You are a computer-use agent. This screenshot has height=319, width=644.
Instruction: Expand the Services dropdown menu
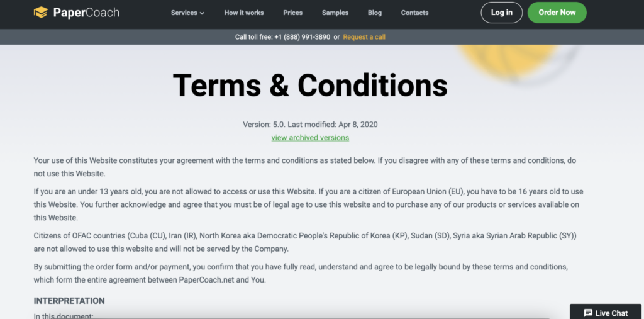tap(187, 13)
